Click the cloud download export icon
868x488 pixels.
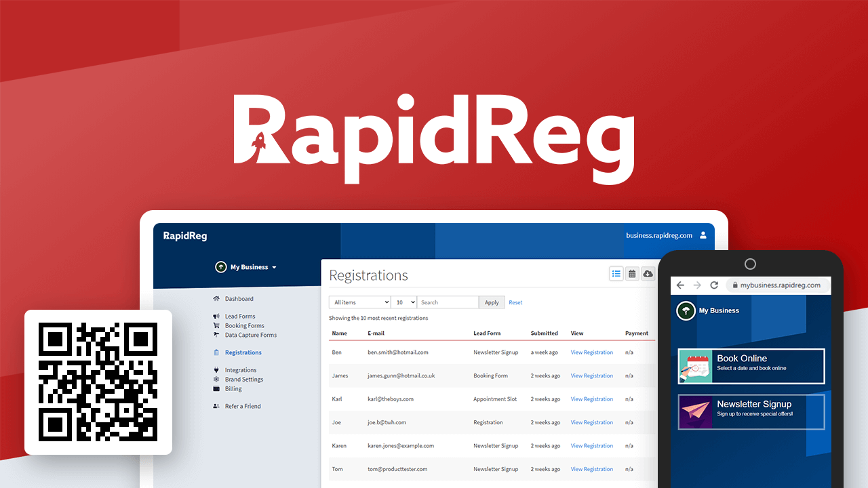[648, 273]
